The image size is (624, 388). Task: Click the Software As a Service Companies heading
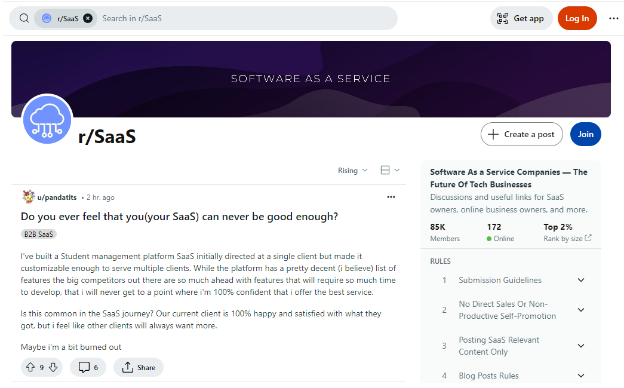coord(509,178)
